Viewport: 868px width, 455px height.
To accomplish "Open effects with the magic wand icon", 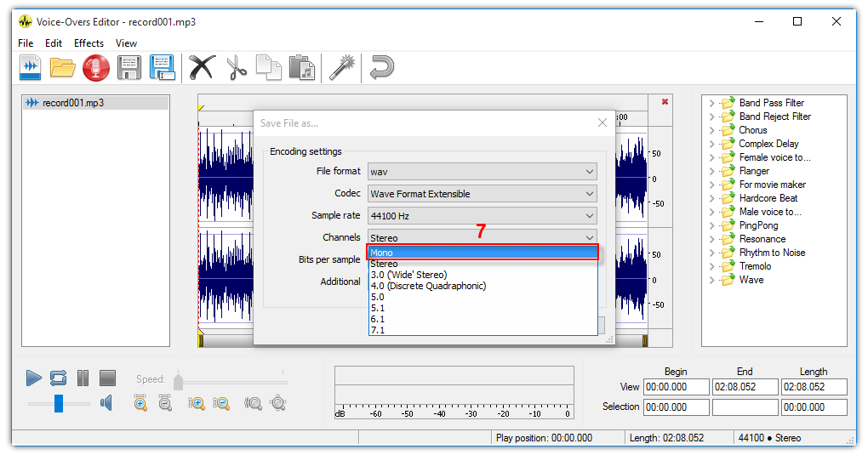I will [341, 67].
